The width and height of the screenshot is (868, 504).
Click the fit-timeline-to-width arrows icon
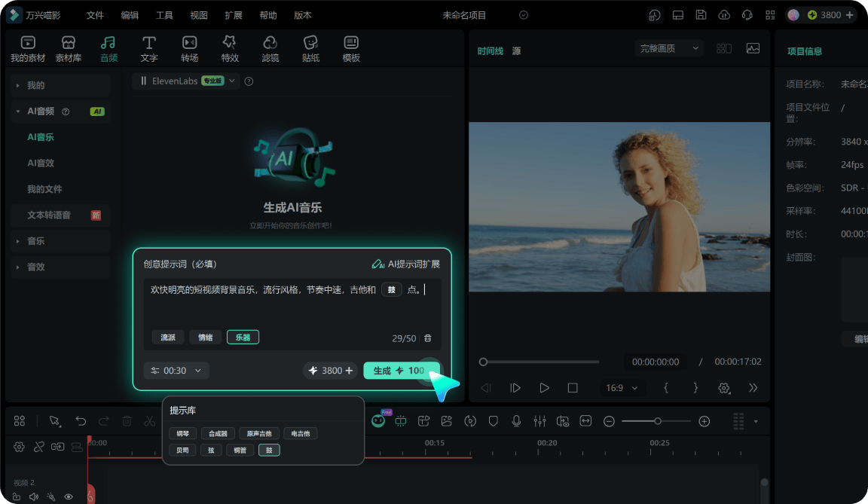(x=585, y=421)
